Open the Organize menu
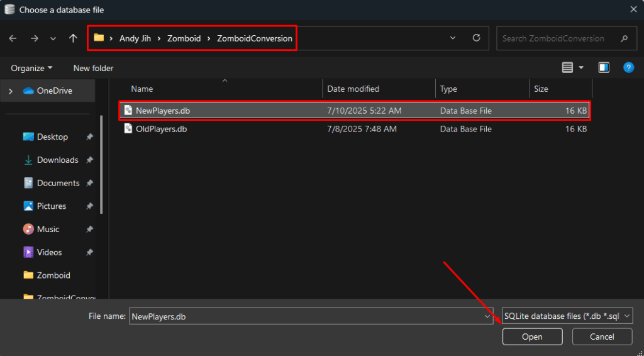Viewport: 644px width, 356px height. click(x=31, y=68)
